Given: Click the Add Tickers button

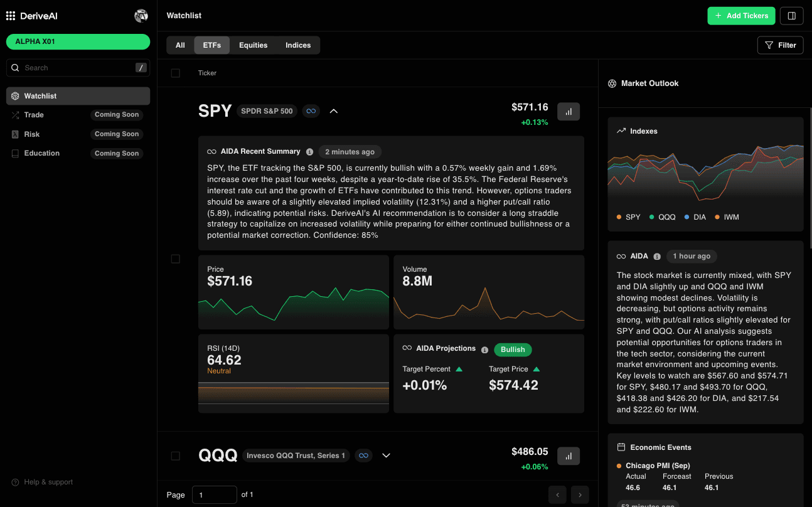Looking at the screenshot, I should (x=742, y=16).
